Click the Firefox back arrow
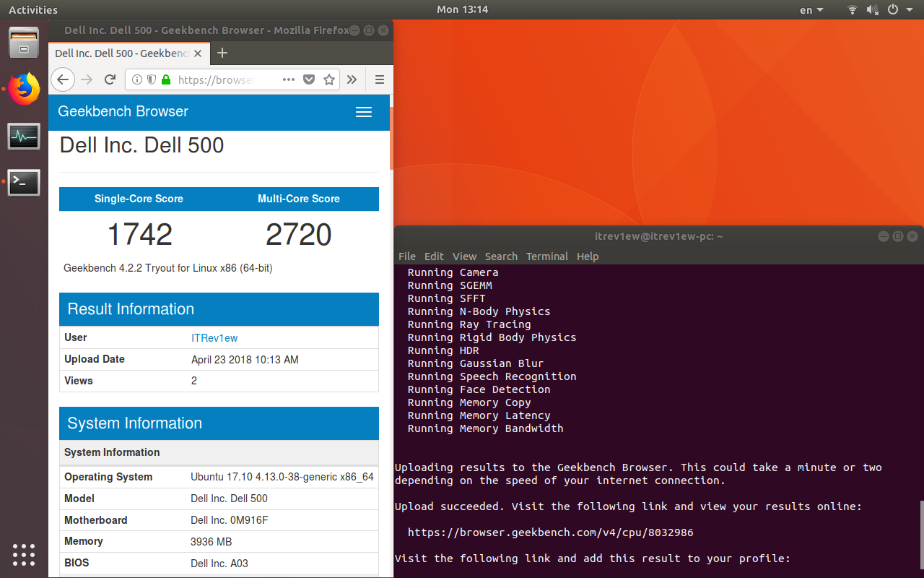 pos(64,79)
